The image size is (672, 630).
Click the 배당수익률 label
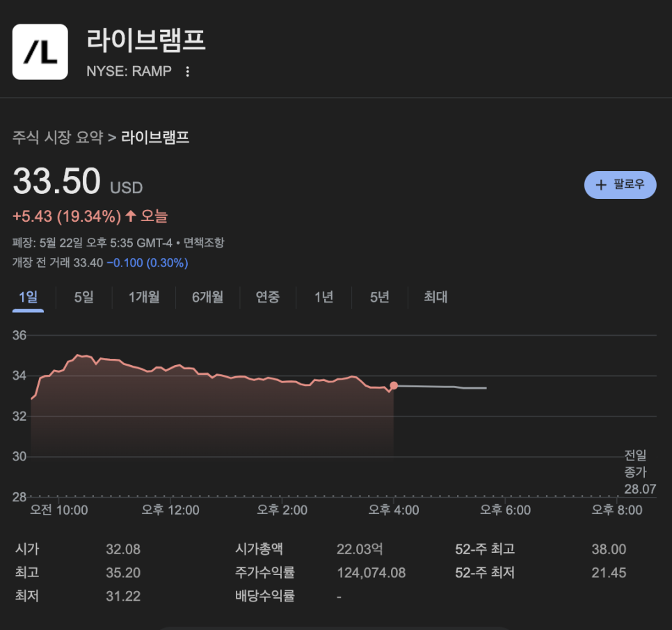[265, 596]
